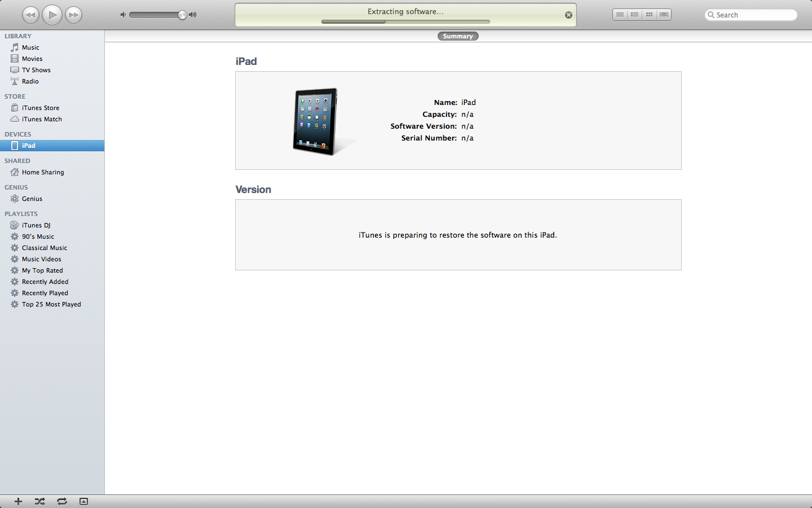812x508 pixels.
Task: Focus the Search field
Action: [751, 15]
